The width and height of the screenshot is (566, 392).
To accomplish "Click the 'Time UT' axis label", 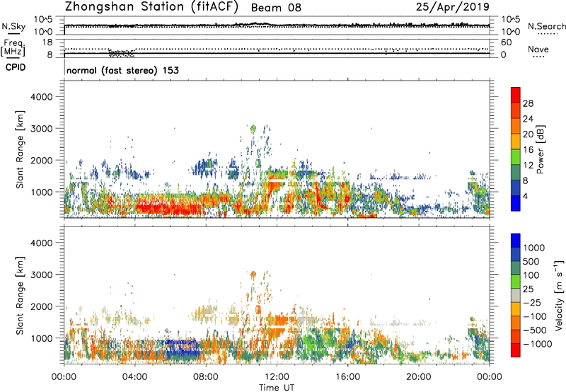I will 277,388.
